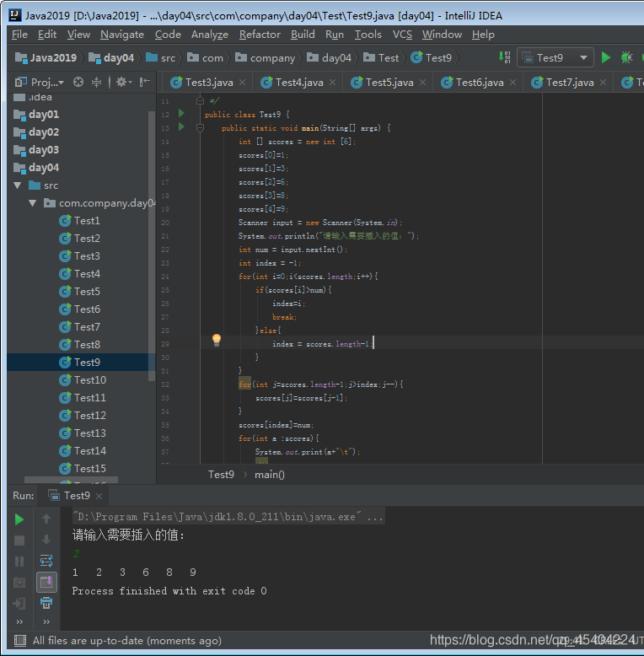The image size is (644, 656).
Task: Open the Code menu
Action: pos(168,35)
